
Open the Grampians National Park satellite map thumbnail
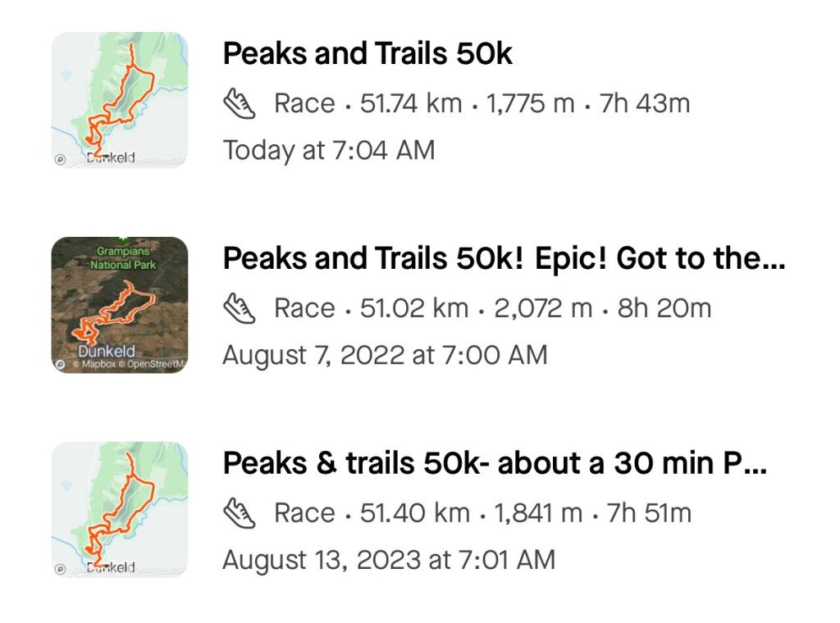pyautogui.click(x=120, y=304)
